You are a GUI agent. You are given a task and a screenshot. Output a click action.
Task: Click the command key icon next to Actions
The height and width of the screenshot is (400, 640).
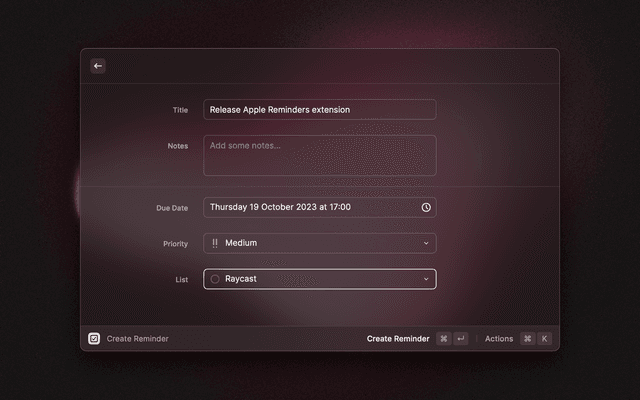tap(527, 339)
